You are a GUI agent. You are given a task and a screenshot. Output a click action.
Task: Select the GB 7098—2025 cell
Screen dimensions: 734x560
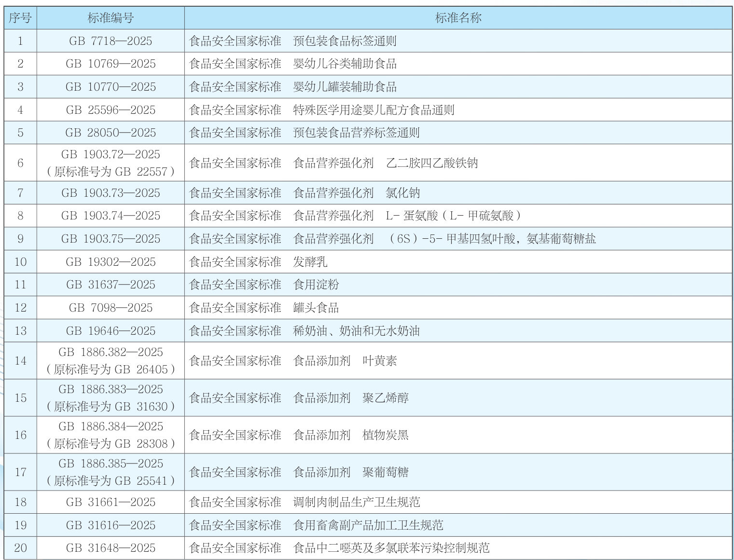111,308
